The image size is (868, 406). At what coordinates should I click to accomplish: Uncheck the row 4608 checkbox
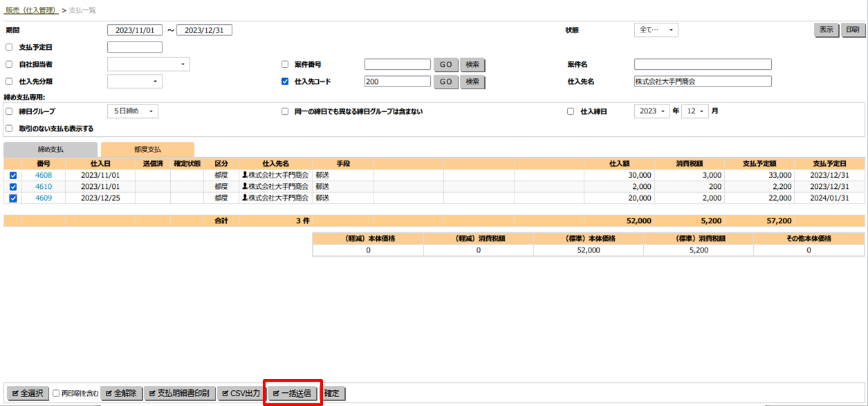13,176
